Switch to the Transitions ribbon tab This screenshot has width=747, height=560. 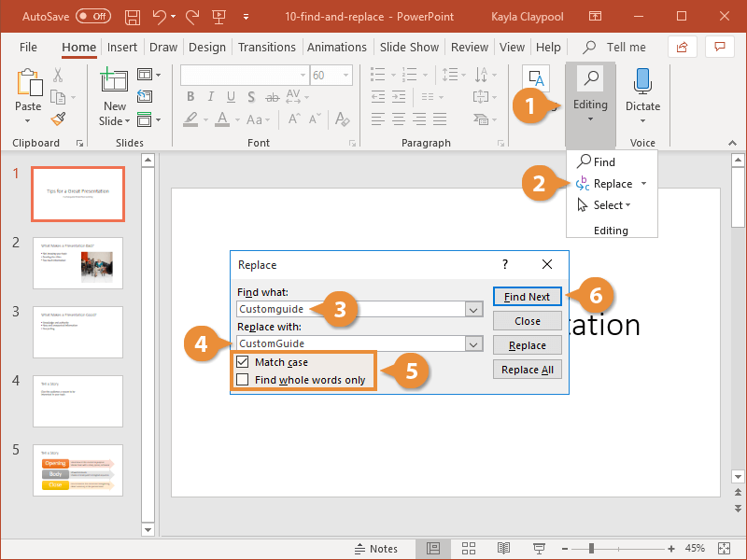(267, 47)
